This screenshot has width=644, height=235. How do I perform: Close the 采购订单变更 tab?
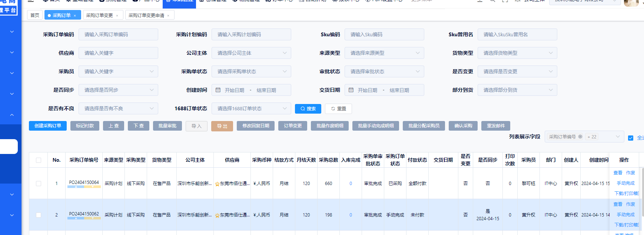[x=117, y=16]
